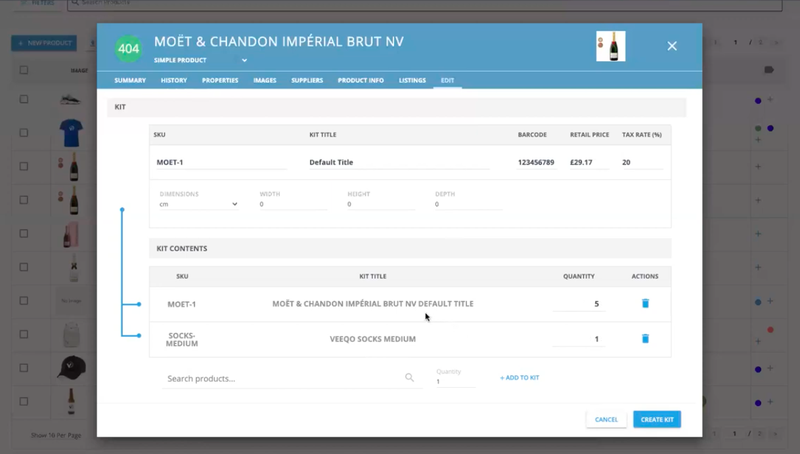800x454 pixels.
Task: Edit the kit SKU field MOET-1
Action: tap(221, 162)
